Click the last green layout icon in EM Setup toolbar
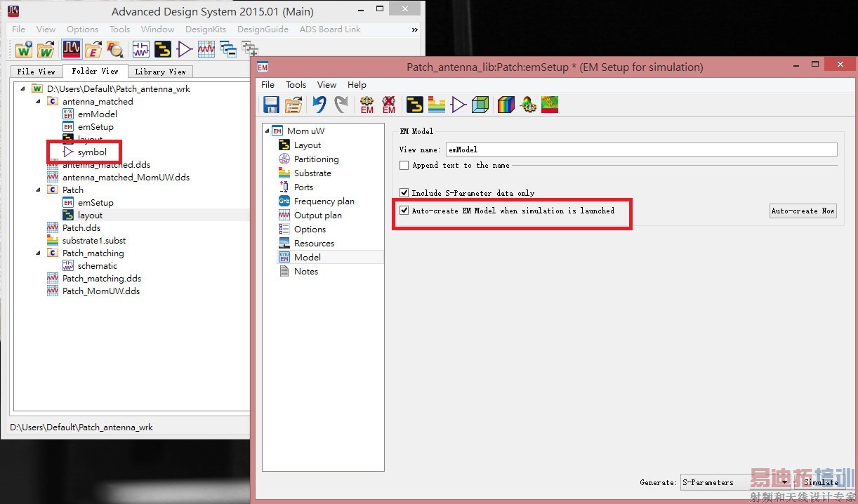This screenshot has width=858, height=504. pos(550,105)
